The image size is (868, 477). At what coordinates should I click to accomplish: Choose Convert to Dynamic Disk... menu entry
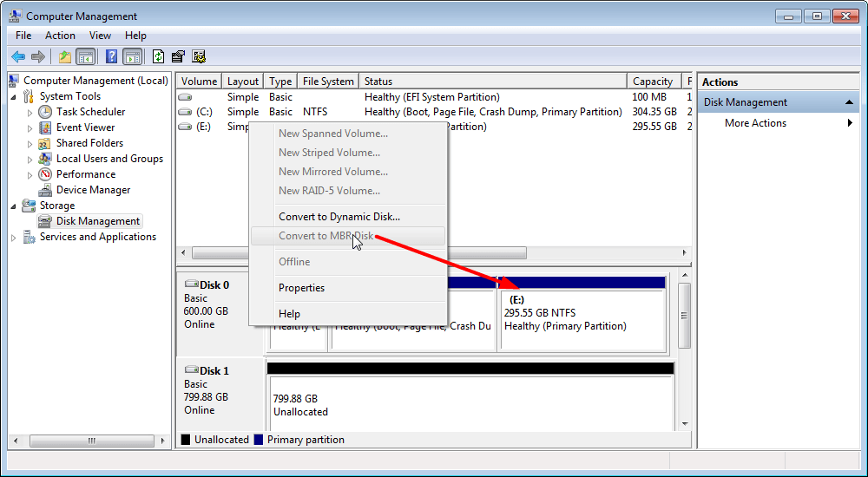348,217
